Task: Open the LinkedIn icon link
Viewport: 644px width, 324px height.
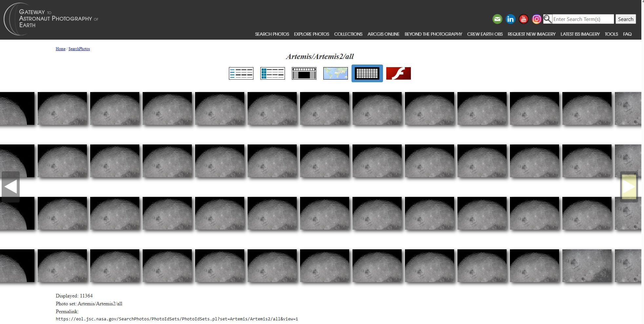Action: pyautogui.click(x=510, y=19)
